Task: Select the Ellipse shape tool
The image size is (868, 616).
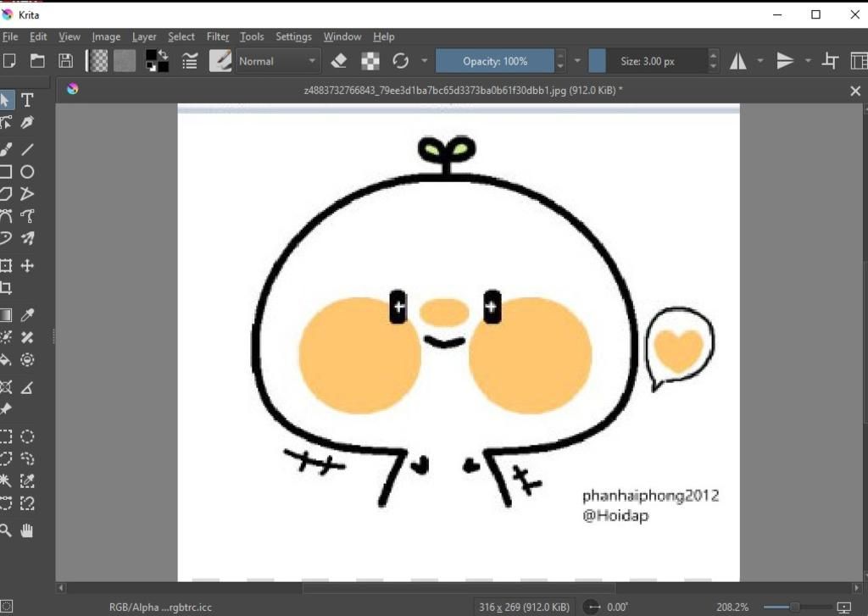Action: coord(27,171)
